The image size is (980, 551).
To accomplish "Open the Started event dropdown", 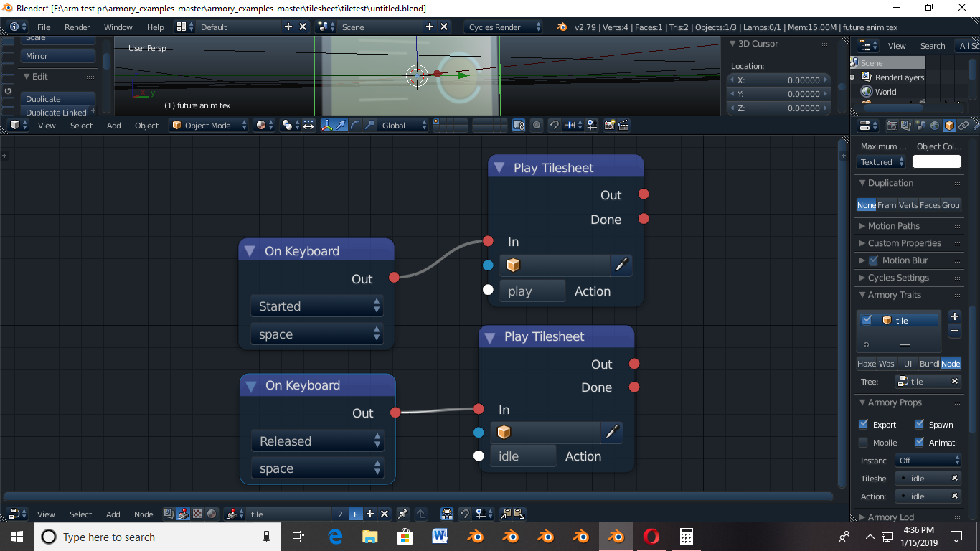I will 316,306.
